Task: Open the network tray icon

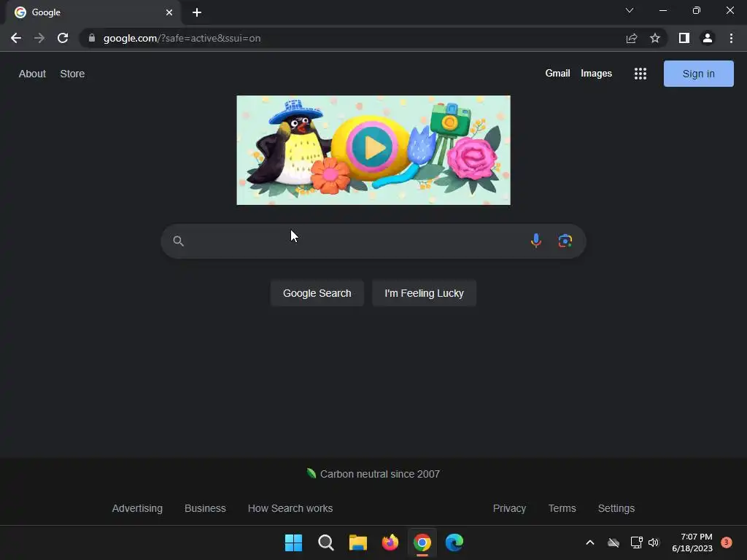Action: 636,542
